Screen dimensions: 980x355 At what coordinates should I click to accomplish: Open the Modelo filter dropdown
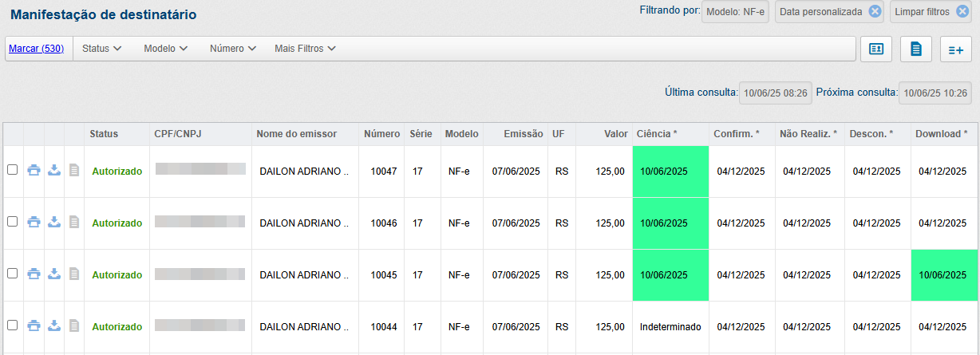point(165,49)
